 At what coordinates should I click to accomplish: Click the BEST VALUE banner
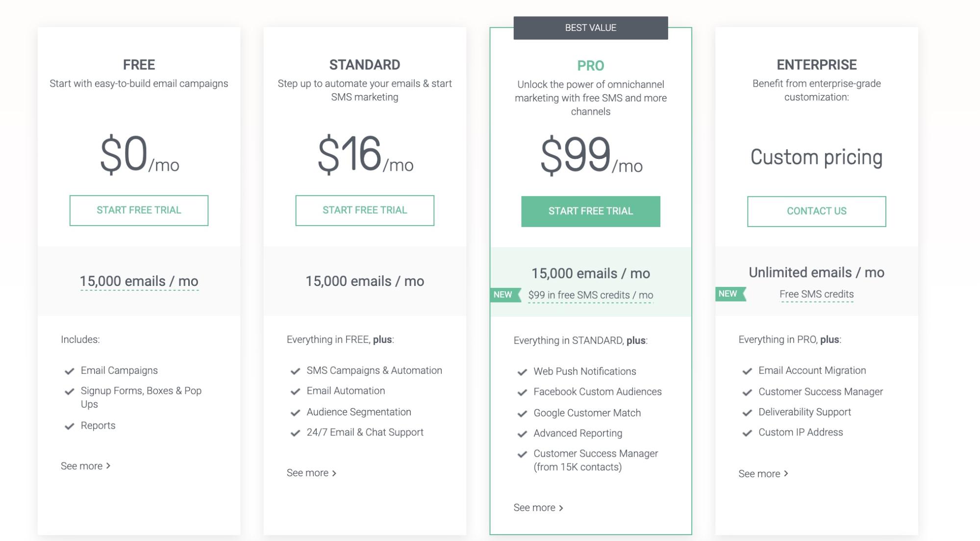coord(590,28)
